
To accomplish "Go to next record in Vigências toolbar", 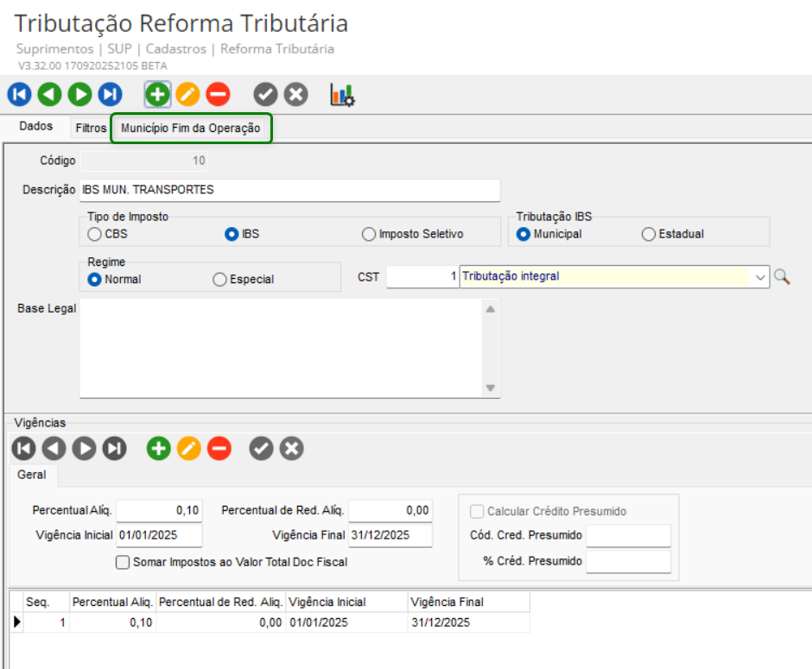I will (x=85, y=449).
